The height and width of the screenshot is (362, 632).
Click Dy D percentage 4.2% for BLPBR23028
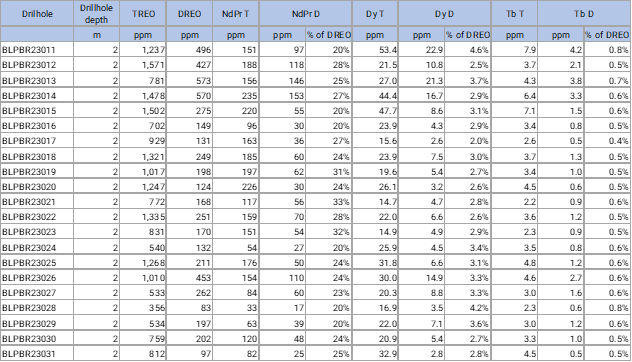[x=468, y=308]
